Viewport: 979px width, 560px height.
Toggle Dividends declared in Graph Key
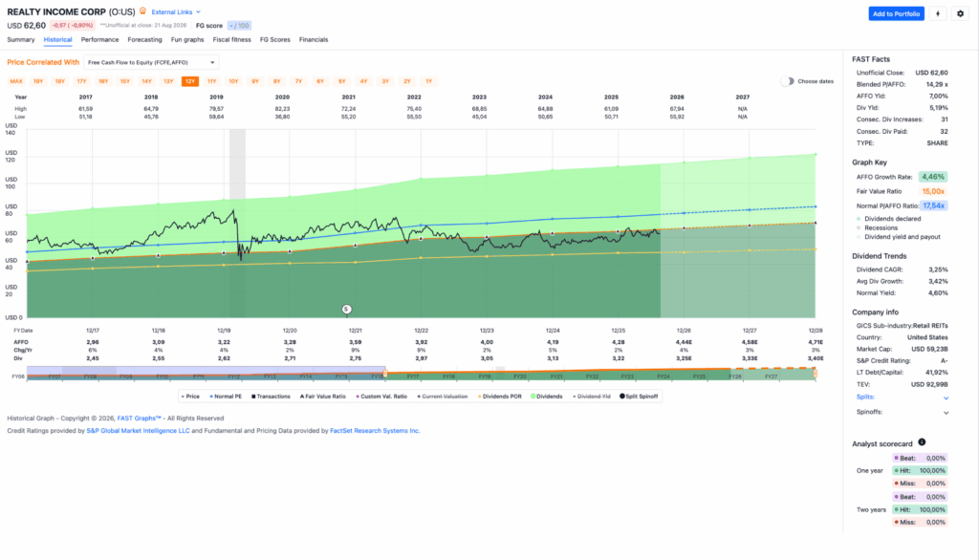click(888, 219)
